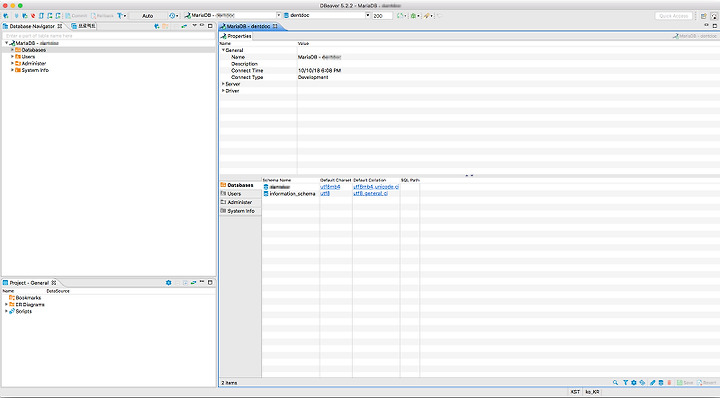Select the Users side tab in editor
The width and height of the screenshot is (720, 398).
(x=240, y=194)
